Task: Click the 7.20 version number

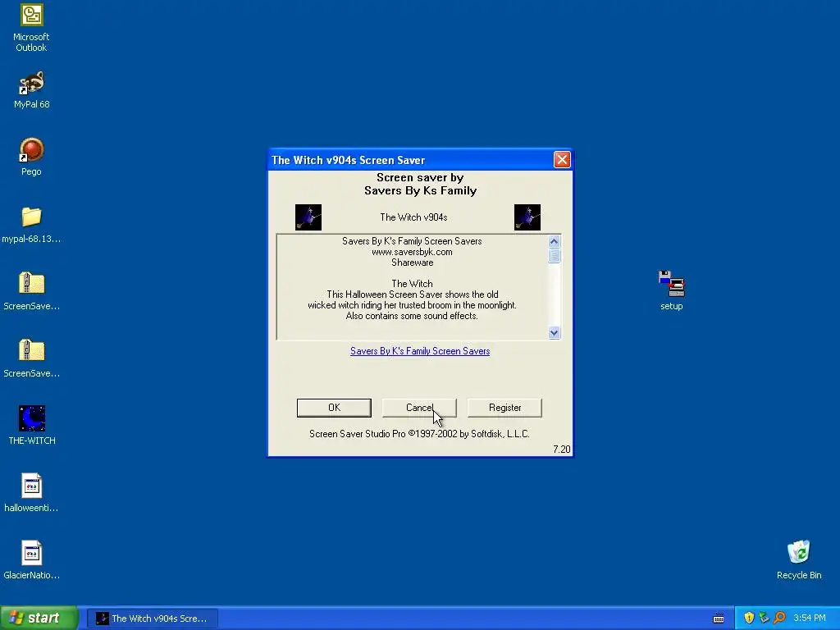Action: pyautogui.click(x=561, y=450)
